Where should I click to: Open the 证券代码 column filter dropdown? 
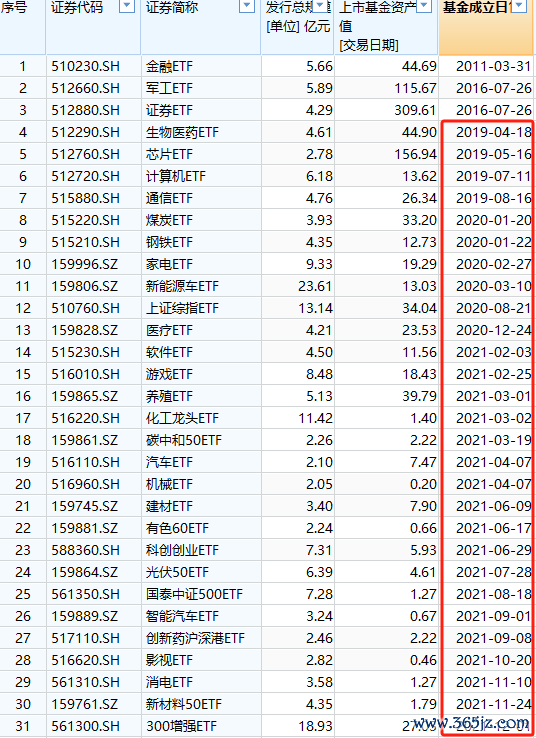127,6
